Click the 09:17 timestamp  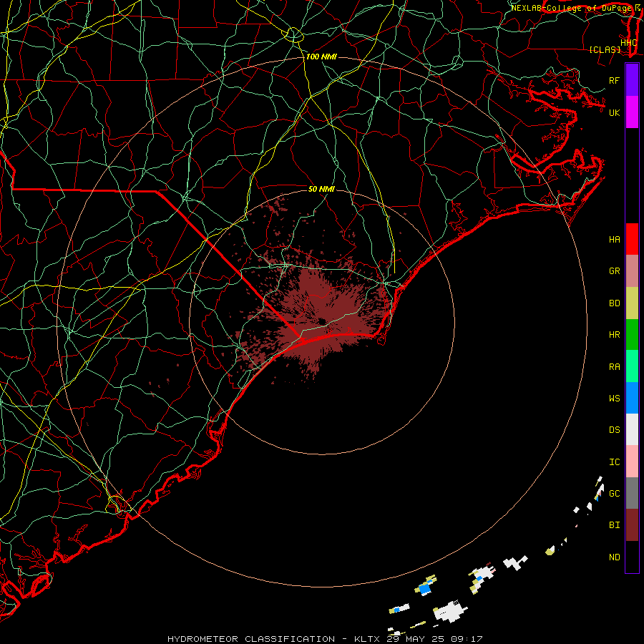click(x=466, y=639)
